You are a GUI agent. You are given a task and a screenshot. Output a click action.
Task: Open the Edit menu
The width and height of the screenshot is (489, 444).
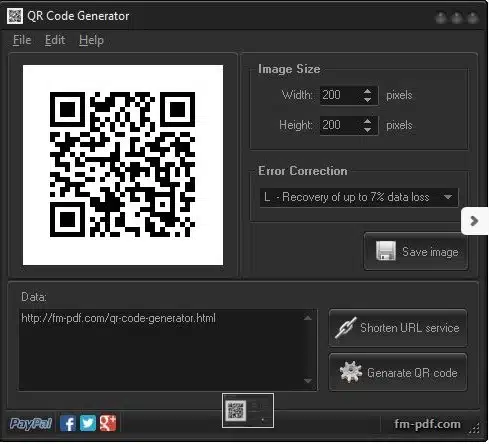tap(55, 40)
